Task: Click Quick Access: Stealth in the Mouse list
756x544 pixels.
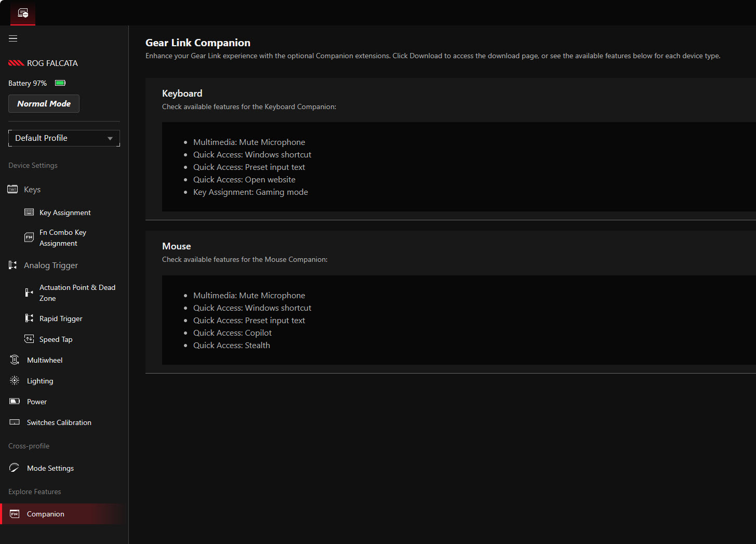Action: (232, 346)
